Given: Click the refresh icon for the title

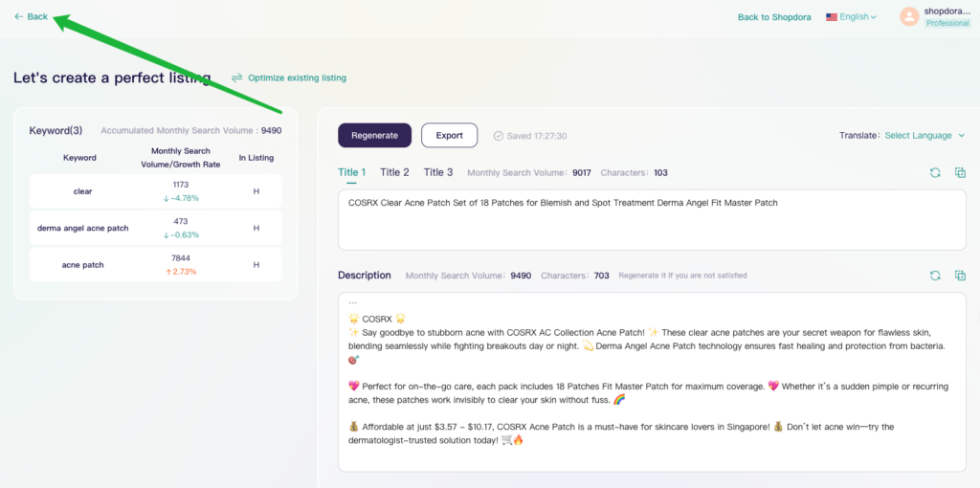Looking at the screenshot, I should 935,172.
